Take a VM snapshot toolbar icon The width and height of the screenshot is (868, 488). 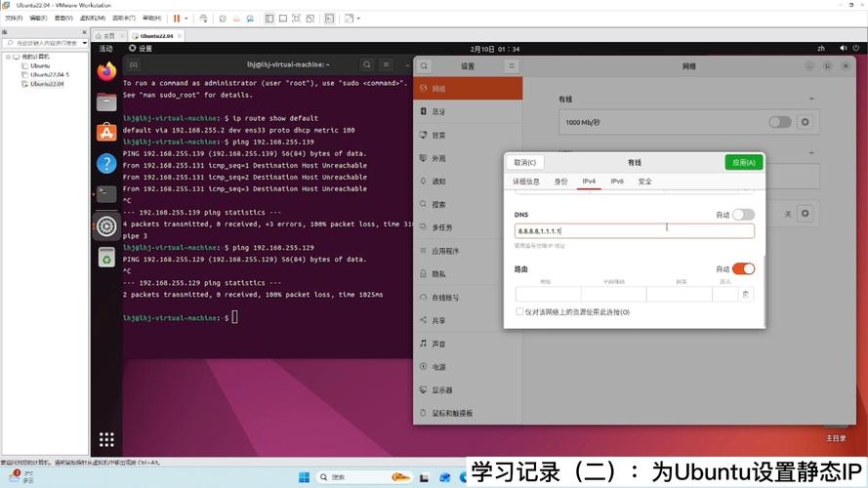pyautogui.click(x=223, y=19)
